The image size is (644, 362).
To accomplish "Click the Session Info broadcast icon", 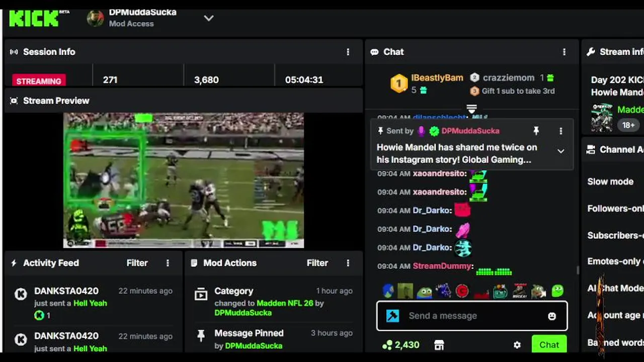I will pyautogui.click(x=14, y=52).
